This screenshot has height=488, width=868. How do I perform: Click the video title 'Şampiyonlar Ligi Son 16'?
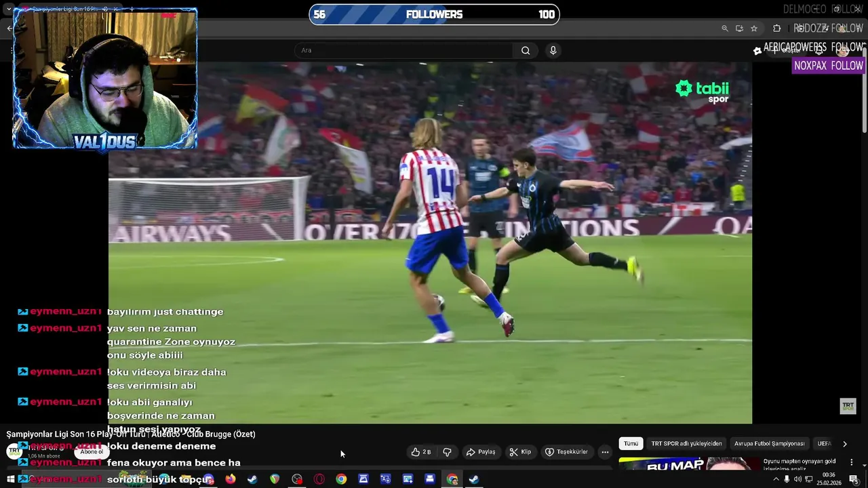click(x=131, y=434)
